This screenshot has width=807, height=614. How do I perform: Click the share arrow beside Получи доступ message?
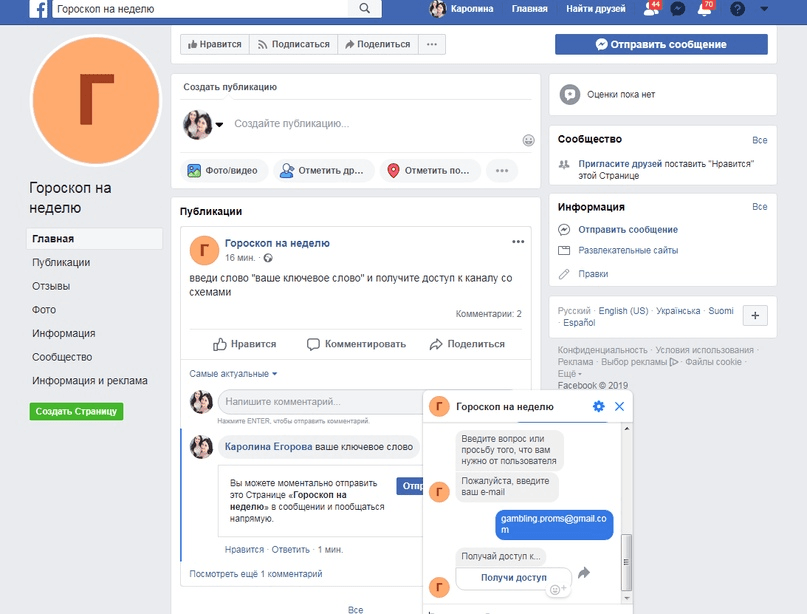584,573
